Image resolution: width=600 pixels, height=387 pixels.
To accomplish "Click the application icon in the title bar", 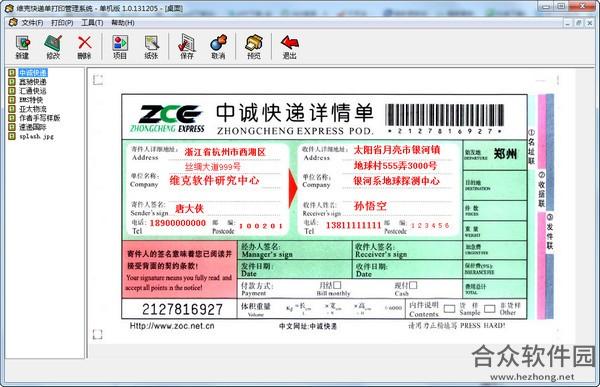I will pyautogui.click(x=9, y=8).
